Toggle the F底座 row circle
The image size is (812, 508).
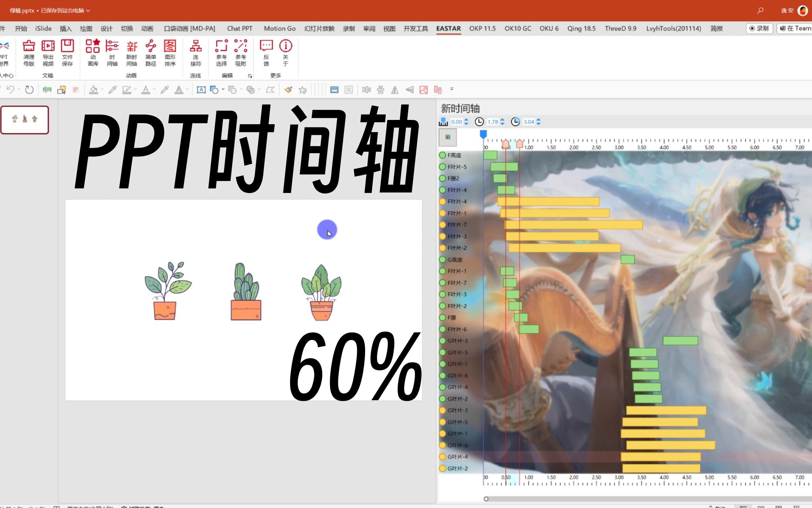pyautogui.click(x=442, y=155)
